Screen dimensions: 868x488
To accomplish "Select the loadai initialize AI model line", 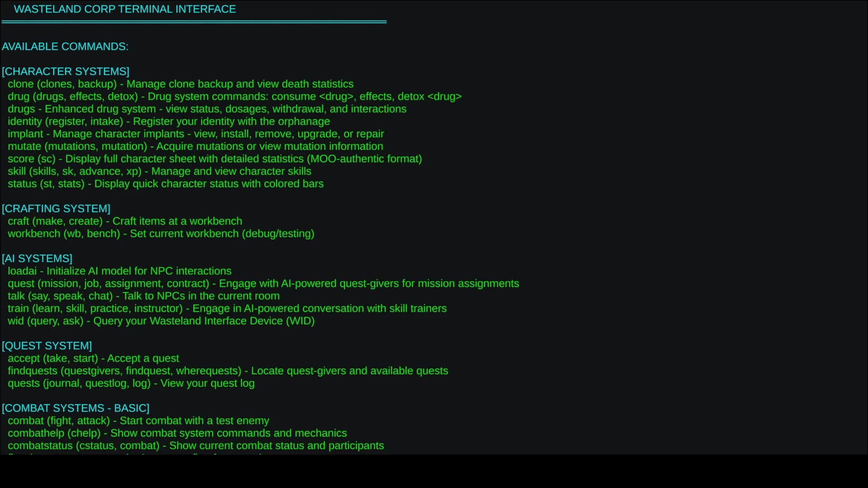I will (119, 271).
